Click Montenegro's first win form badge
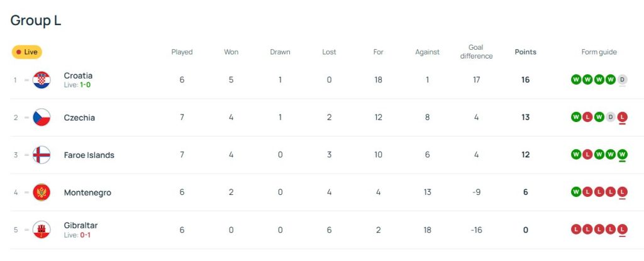Image resolution: width=644 pixels, height=261 pixels. 575,192
